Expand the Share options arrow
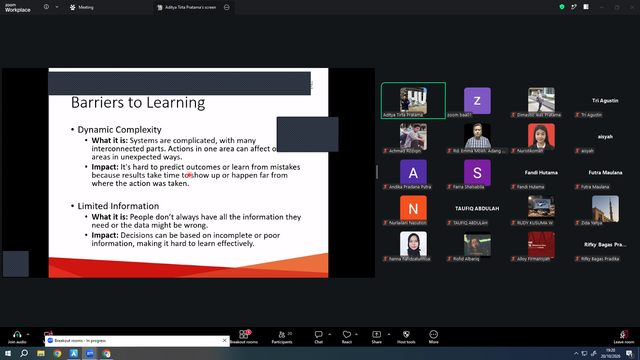The image size is (640, 360). [389, 334]
